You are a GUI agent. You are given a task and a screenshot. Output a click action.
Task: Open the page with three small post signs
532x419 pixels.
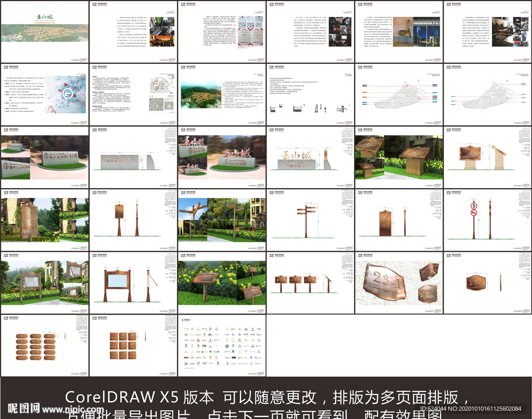[x=310, y=283]
